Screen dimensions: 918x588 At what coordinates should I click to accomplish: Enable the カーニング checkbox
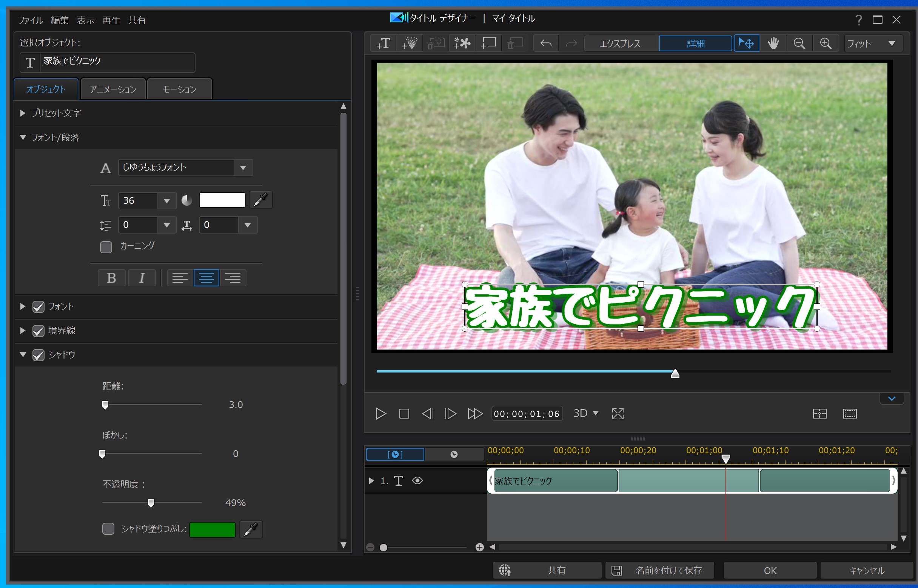(106, 247)
